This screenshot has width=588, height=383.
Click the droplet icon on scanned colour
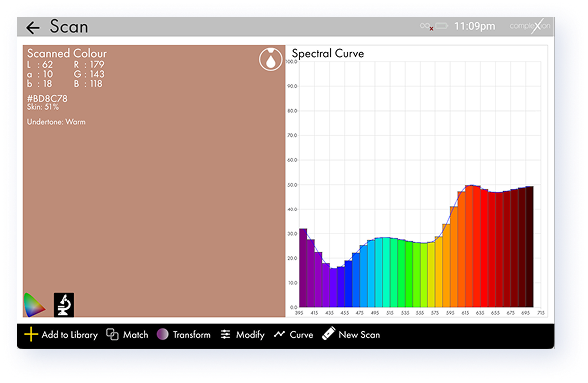pyautogui.click(x=270, y=59)
